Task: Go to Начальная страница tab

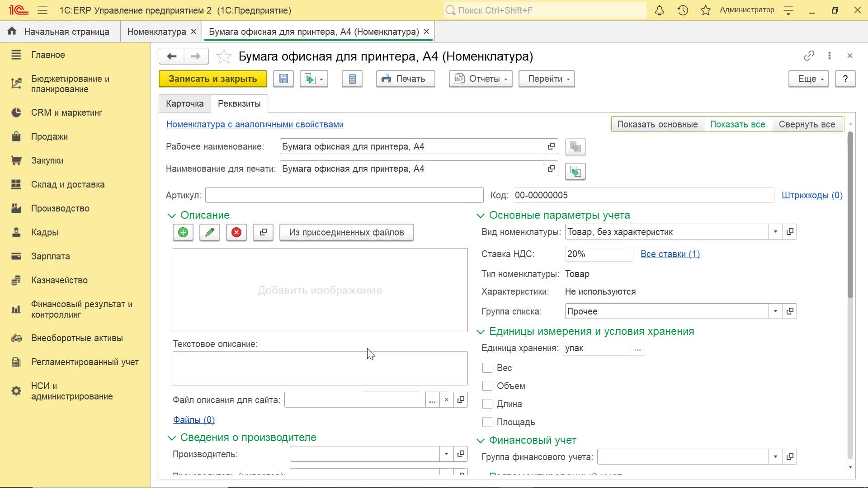Action: 60,32
